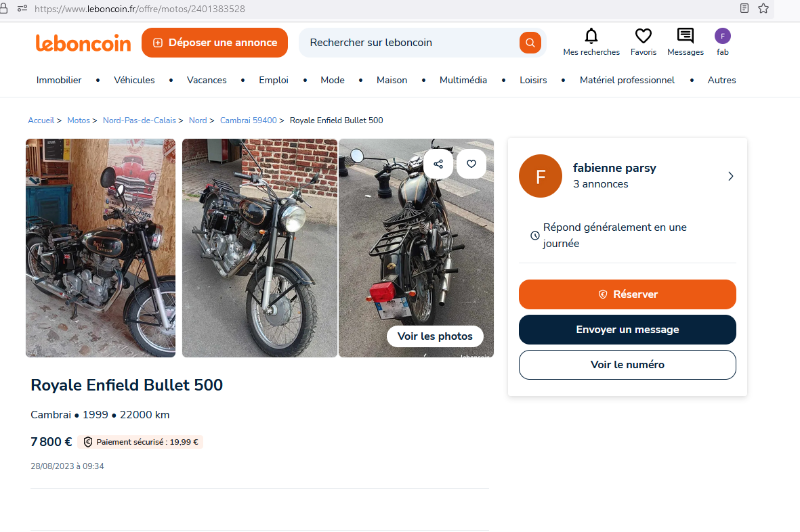
Task: Toggle reader view icon in address bar
Action: coord(744,8)
